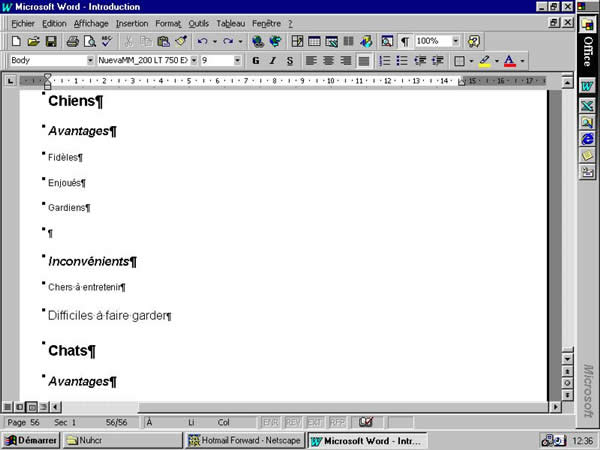Open the Outils menu

click(x=199, y=24)
